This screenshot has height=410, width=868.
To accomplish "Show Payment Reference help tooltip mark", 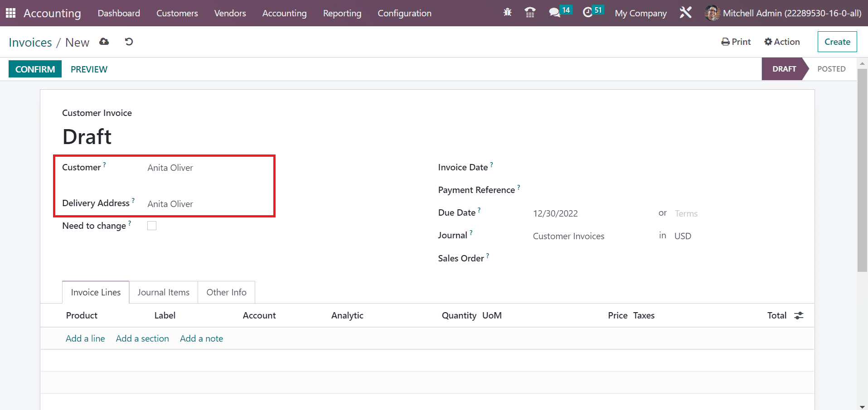I will [519, 187].
